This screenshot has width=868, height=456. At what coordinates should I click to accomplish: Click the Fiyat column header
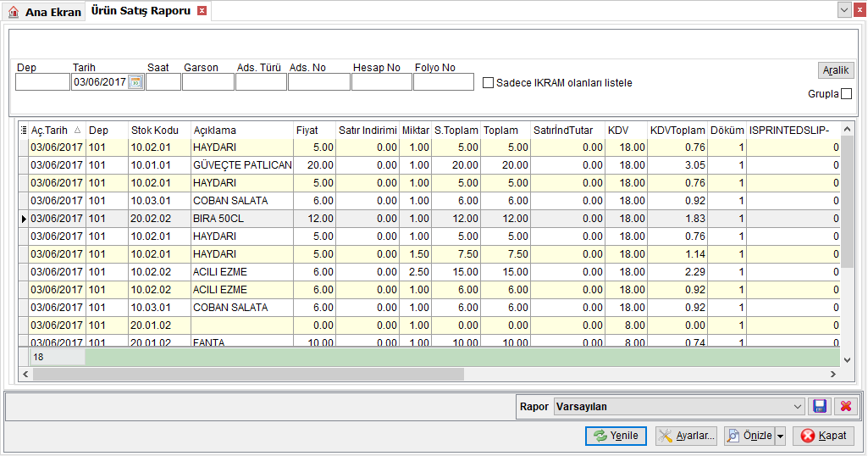314,131
